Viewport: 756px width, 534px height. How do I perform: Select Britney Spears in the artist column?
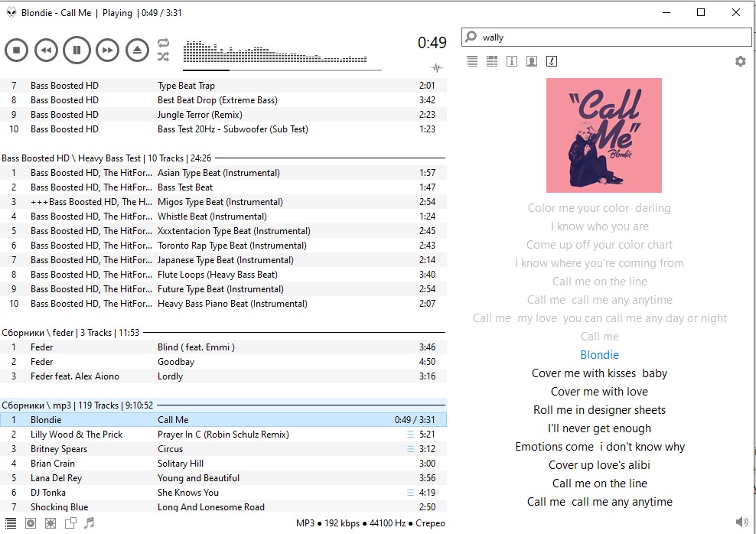coord(59,449)
